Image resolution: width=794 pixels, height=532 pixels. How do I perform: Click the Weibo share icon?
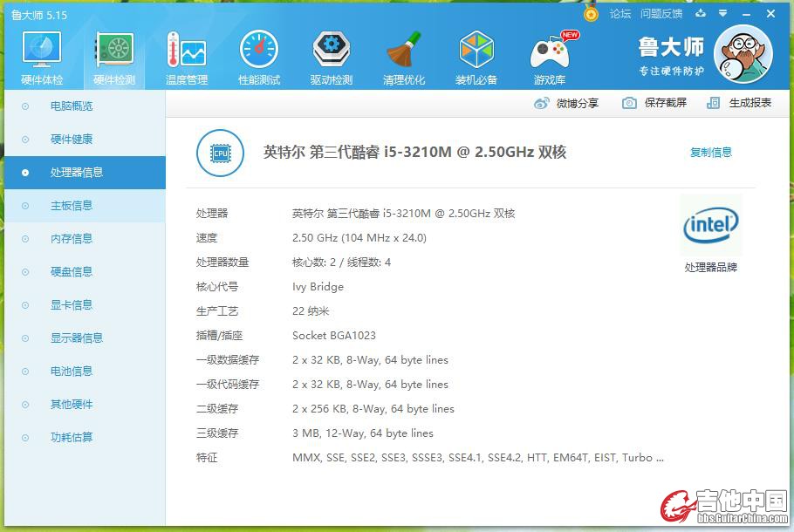[541, 103]
